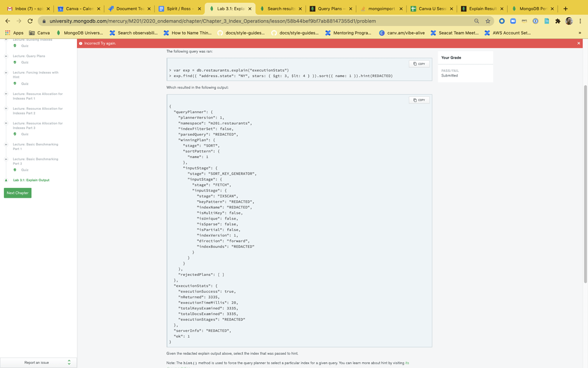Open Report an issue
Image resolution: width=588 pixels, height=368 pixels.
pyautogui.click(x=36, y=363)
